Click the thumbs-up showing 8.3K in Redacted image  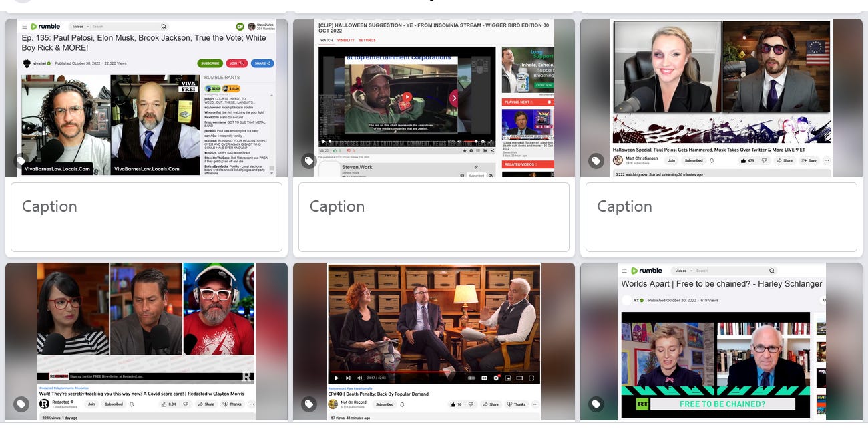169,404
